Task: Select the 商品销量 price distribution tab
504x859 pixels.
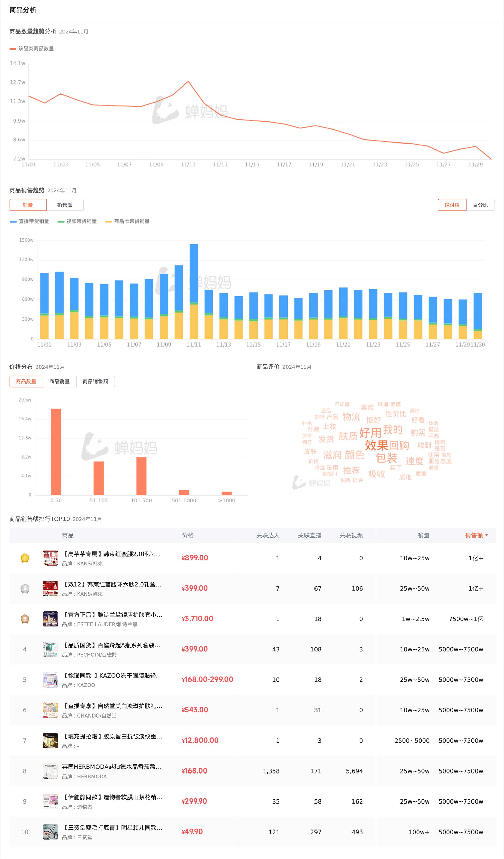Action: (x=59, y=381)
